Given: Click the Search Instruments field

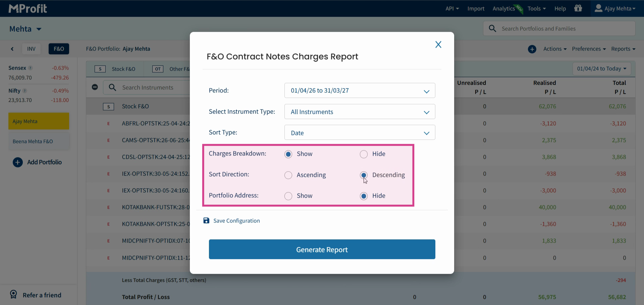Looking at the screenshot, I should pos(154,87).
